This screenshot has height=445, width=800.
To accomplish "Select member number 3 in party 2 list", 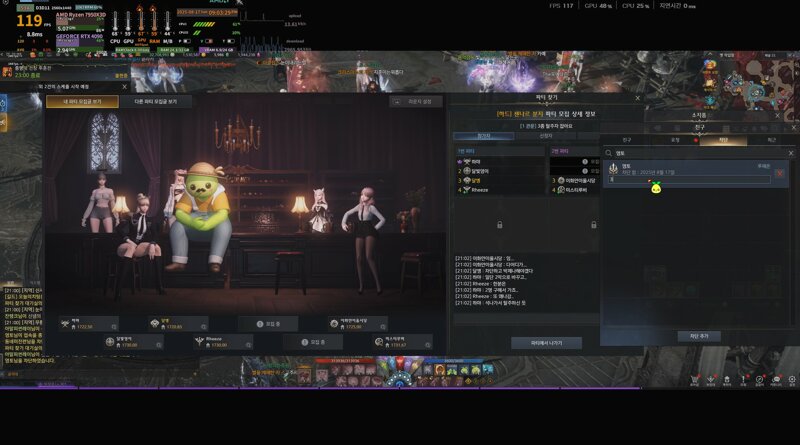I will (574, 181).
